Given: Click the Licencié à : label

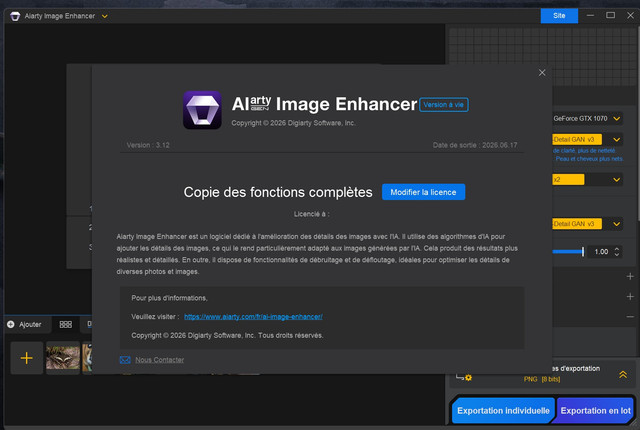Looking at the screenshot, I should [311, 214].
